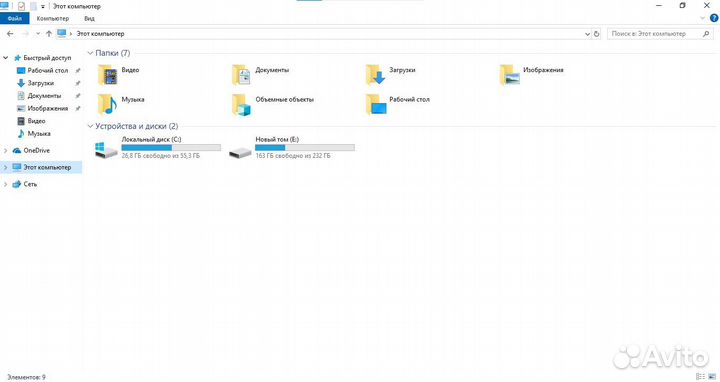Image resolution: width=720 pixels, height=382 pixels.
Task: Click Этот компьютер breadcrumb in address bar
Action: tap(100, 34)
